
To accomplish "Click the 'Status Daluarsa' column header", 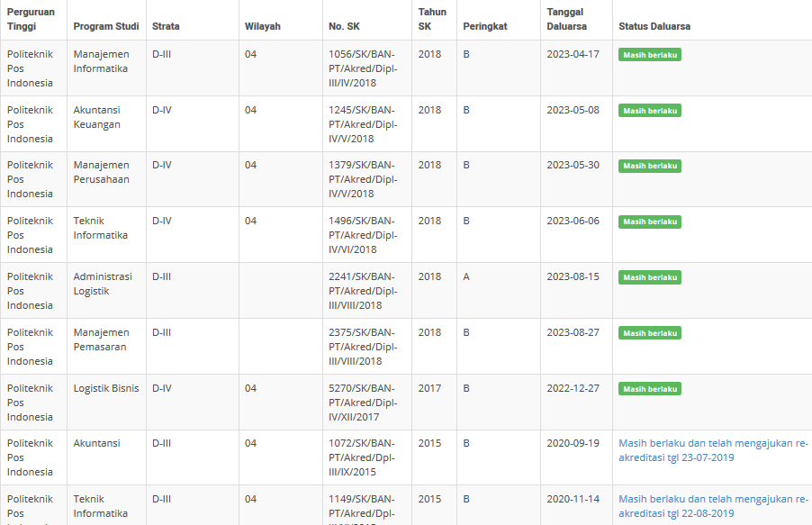I will point(654,26).
